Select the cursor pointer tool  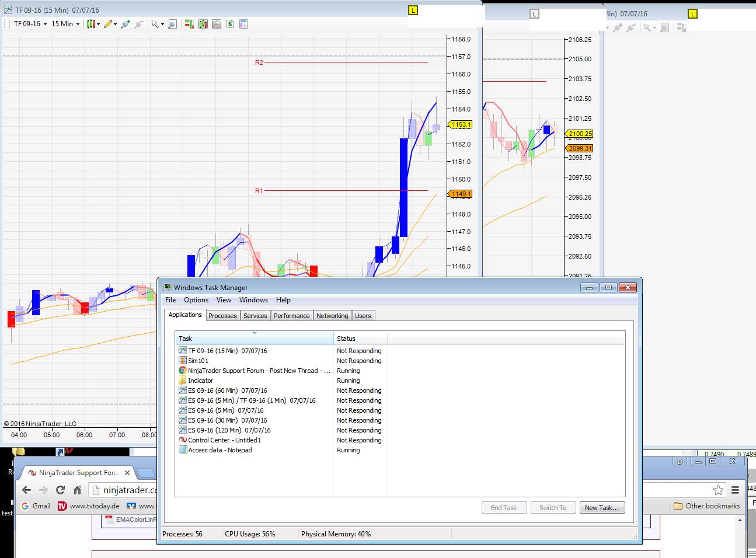155,24
